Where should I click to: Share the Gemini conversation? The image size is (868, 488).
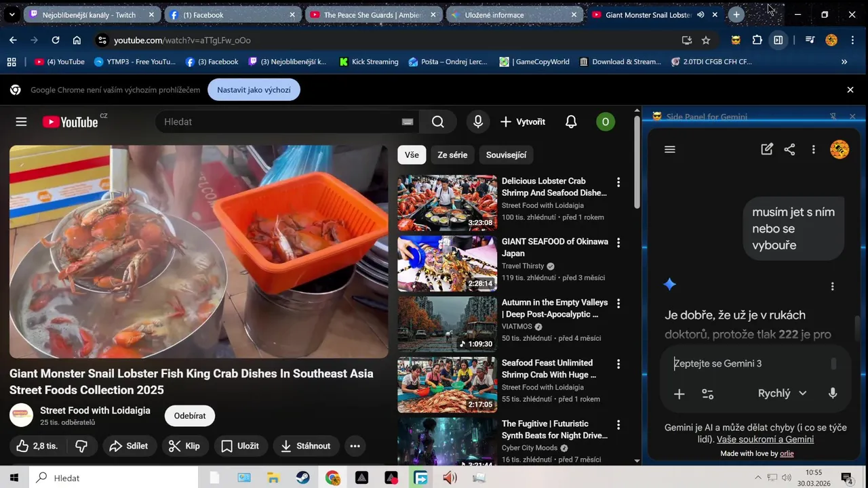789,150
